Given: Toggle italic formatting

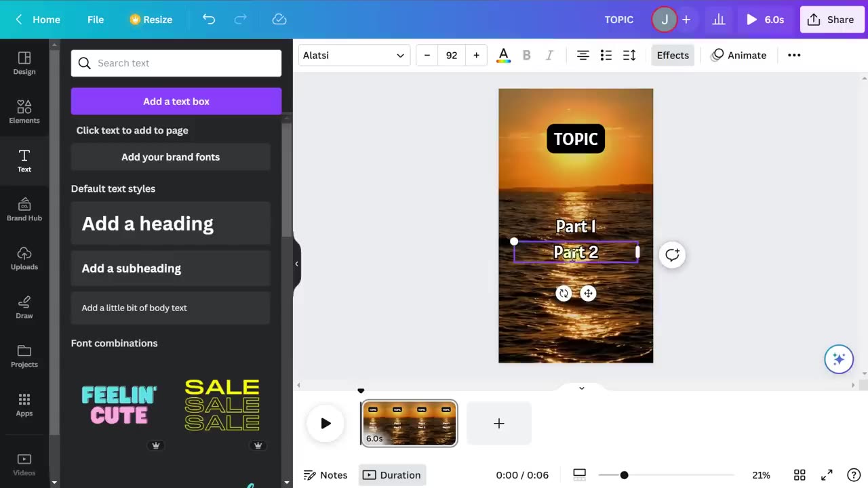Looking at the screenshot, I should click(549, 56).
